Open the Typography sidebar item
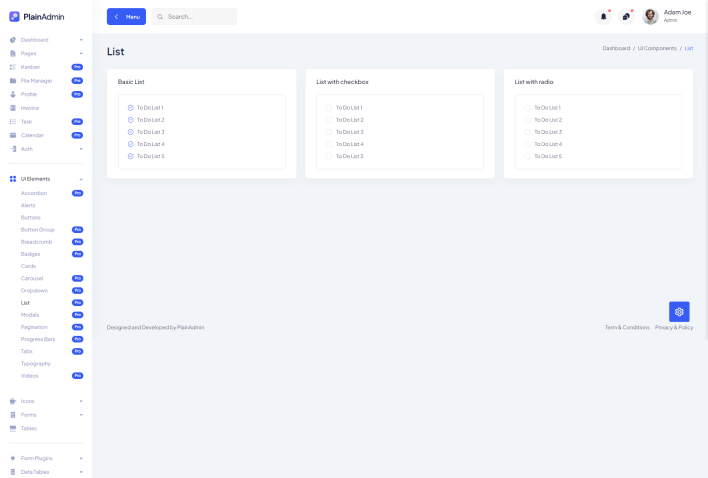 (x=36, y=363)
